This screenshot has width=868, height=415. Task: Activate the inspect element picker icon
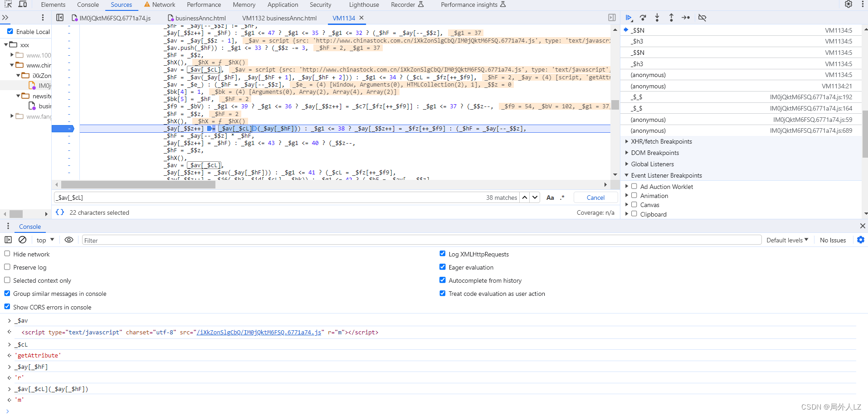click(x=8, y=5)
